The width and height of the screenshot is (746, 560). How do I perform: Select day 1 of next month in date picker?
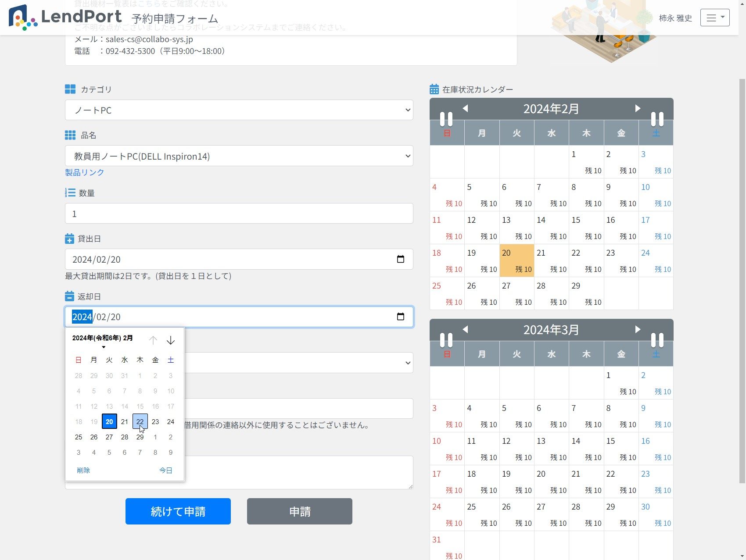click(155, 437)
